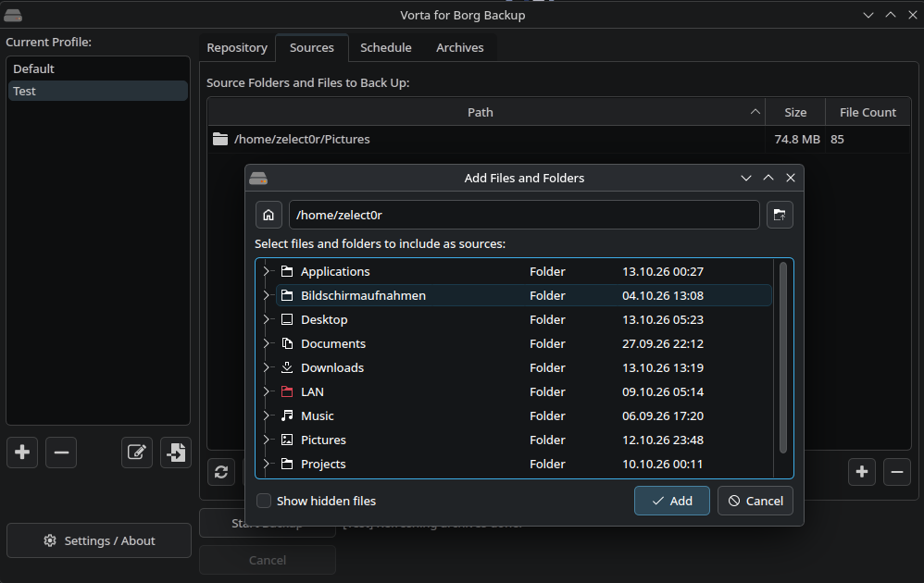Sort sources by Size column header

pos(795,113)
